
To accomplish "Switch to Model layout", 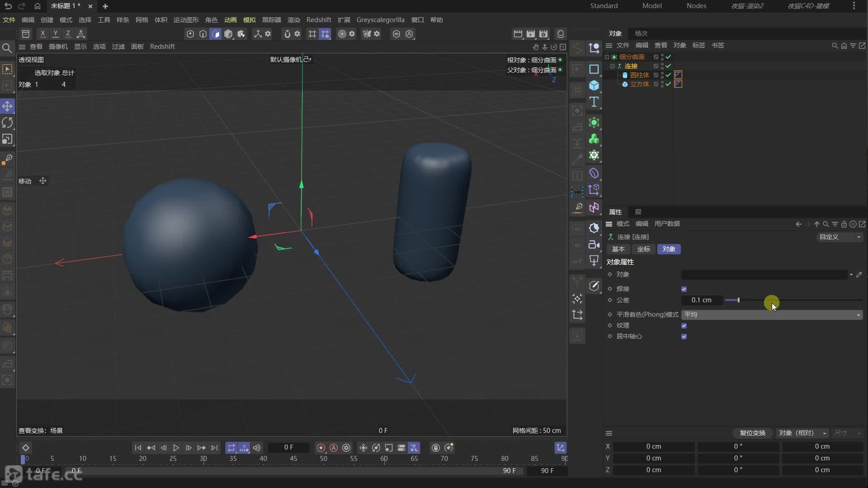I will (652, 6).
